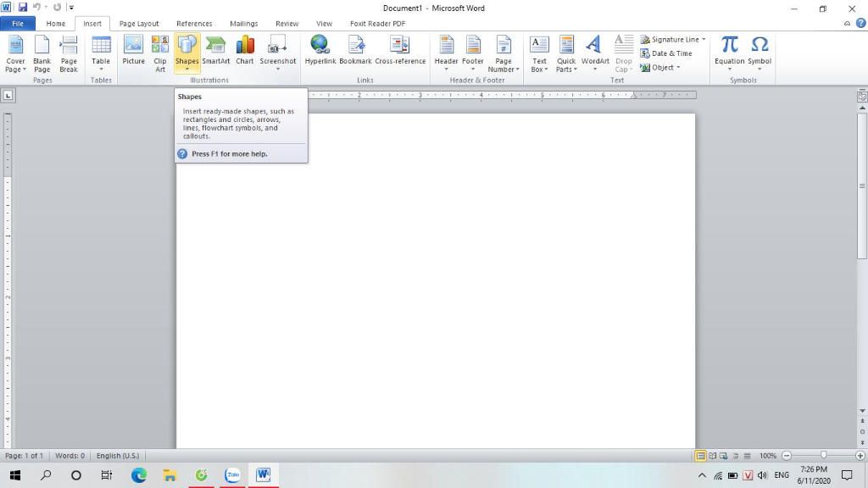Open the Page Number menu
Viewport: 868px width, 488px height.
point(504,53)
